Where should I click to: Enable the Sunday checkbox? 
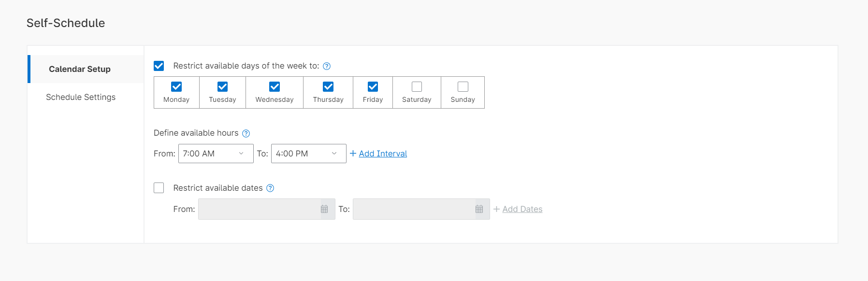(463, 86)
